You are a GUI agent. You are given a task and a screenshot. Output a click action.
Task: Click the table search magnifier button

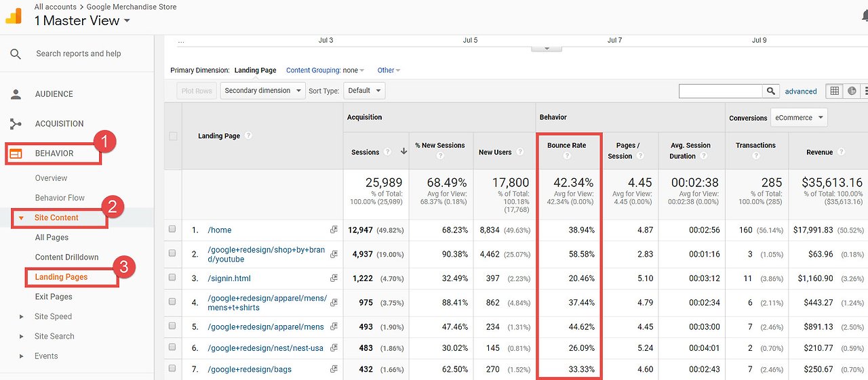(x=771, y=91)
